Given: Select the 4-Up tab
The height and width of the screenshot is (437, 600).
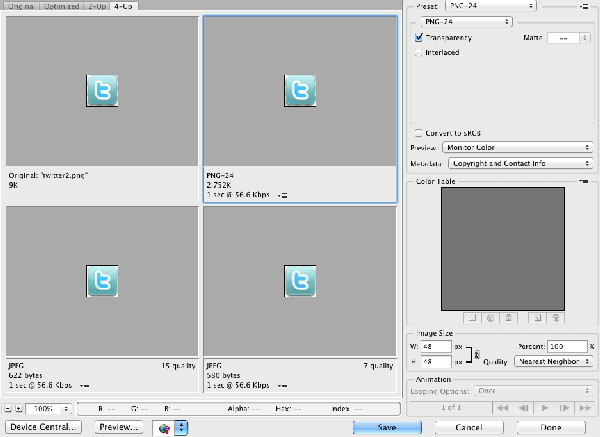Looking at the screenshot, I should click(124, 6).
